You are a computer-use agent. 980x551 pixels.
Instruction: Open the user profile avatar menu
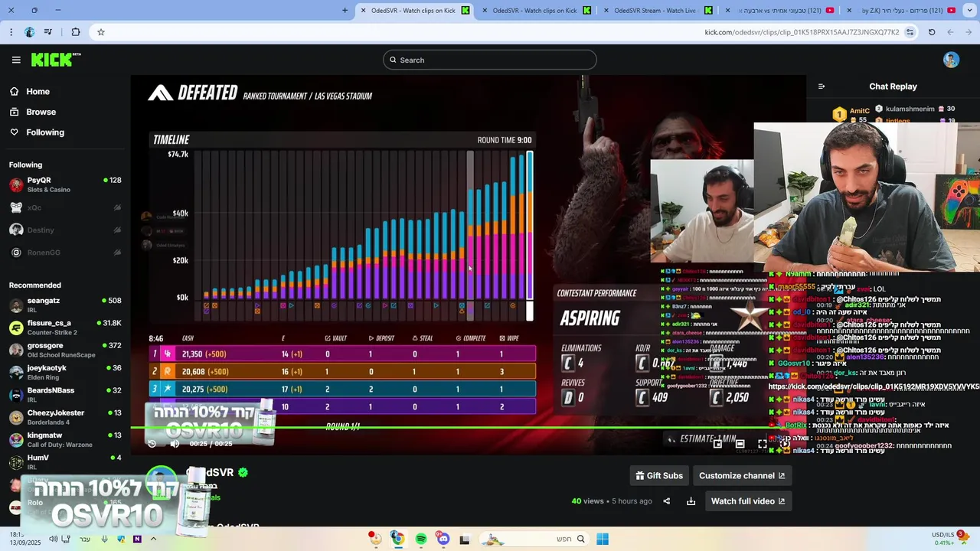[x=951, y=60]
